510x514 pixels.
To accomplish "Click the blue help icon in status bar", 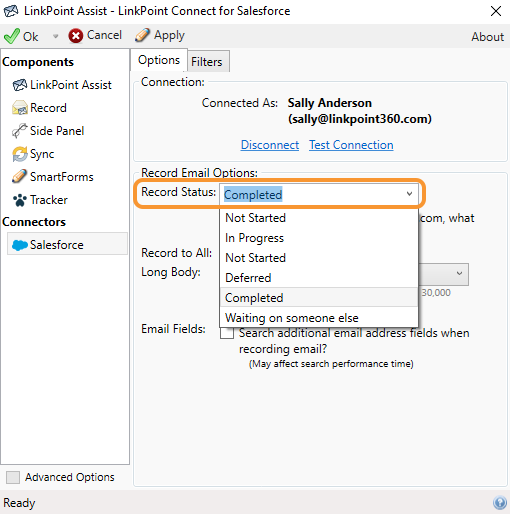I will [500, 503].
